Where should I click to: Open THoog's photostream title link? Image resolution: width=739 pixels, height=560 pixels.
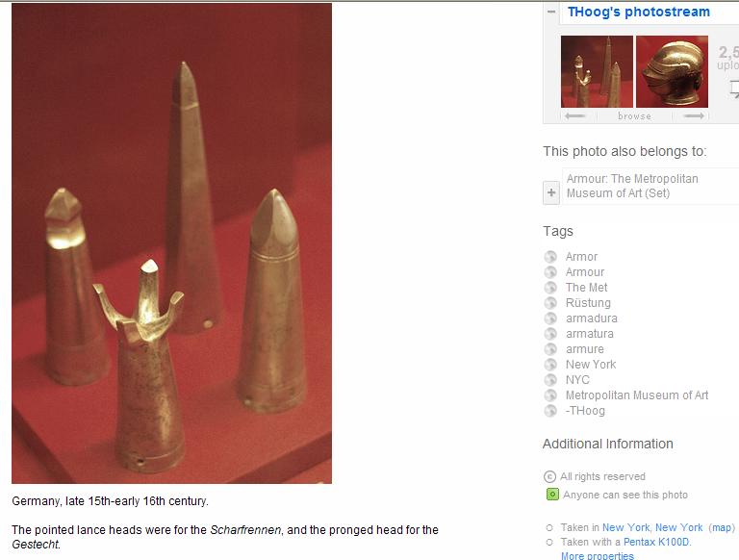click(x=639, y=12)
